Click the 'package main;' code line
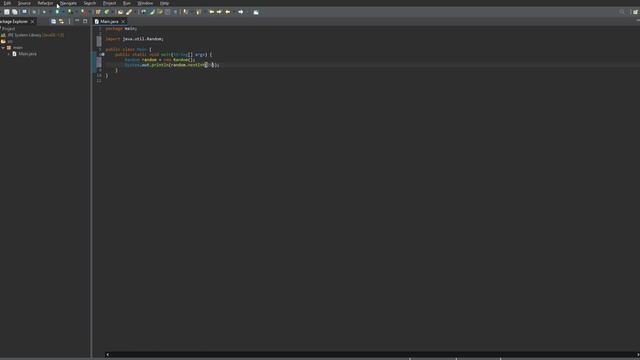640x360 pixels. [x=121, y=29]
